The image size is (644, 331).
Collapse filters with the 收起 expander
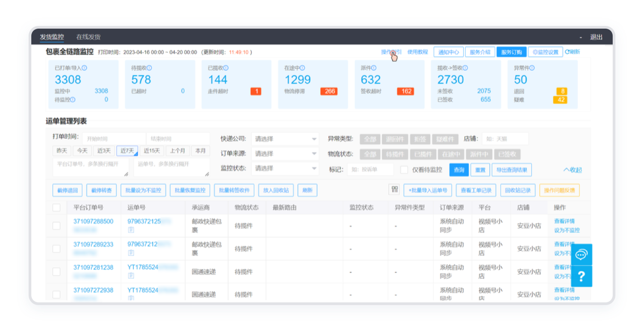pyautogui.click(x=572, y=170)
